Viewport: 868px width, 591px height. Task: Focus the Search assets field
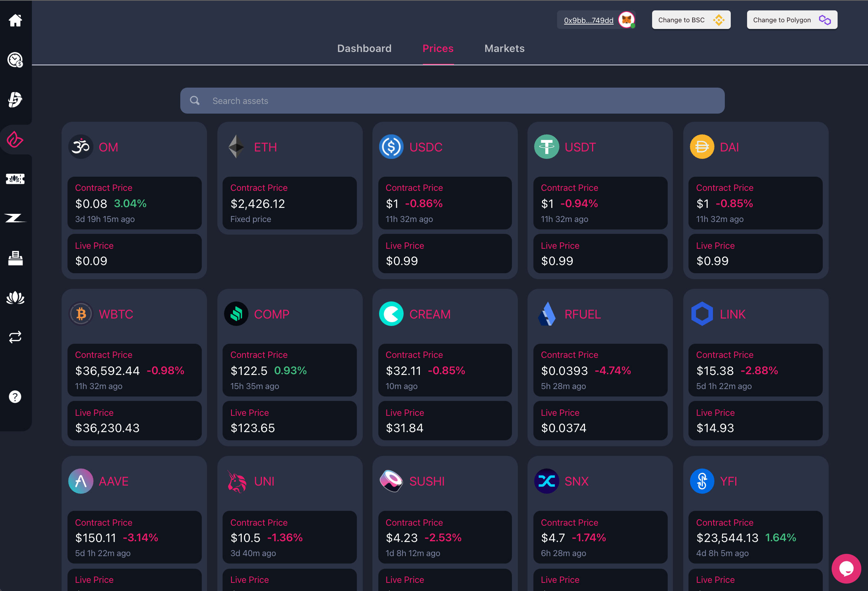(x=452, y=101)
